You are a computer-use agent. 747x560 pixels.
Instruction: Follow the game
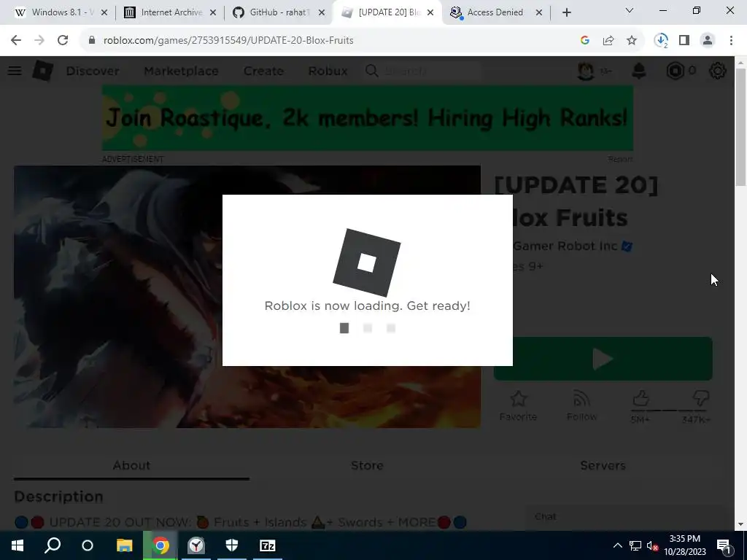(x=581, y=405)
